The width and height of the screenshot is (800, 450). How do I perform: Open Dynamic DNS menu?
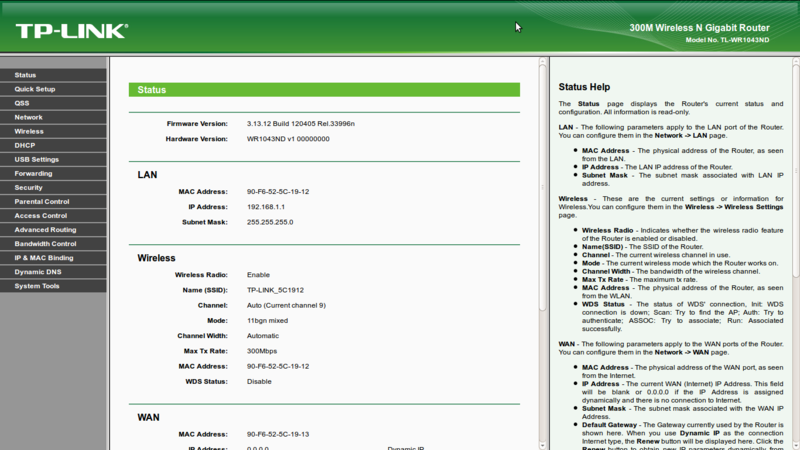53,272
